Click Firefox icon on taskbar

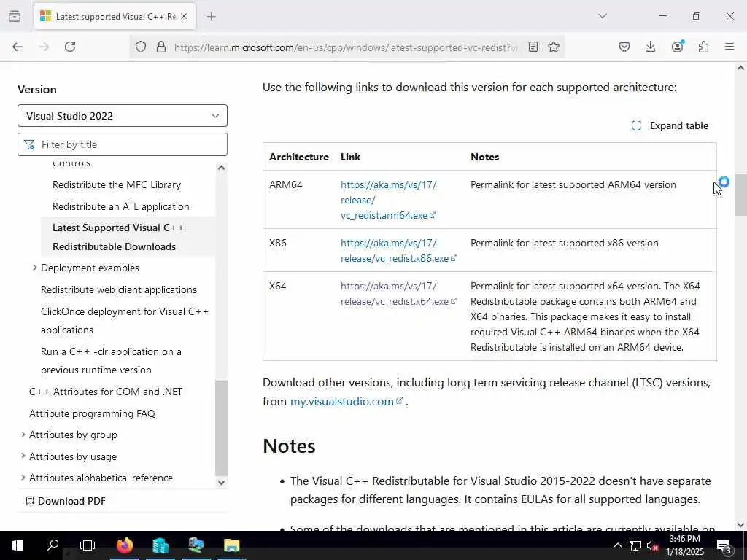(124, 545)
